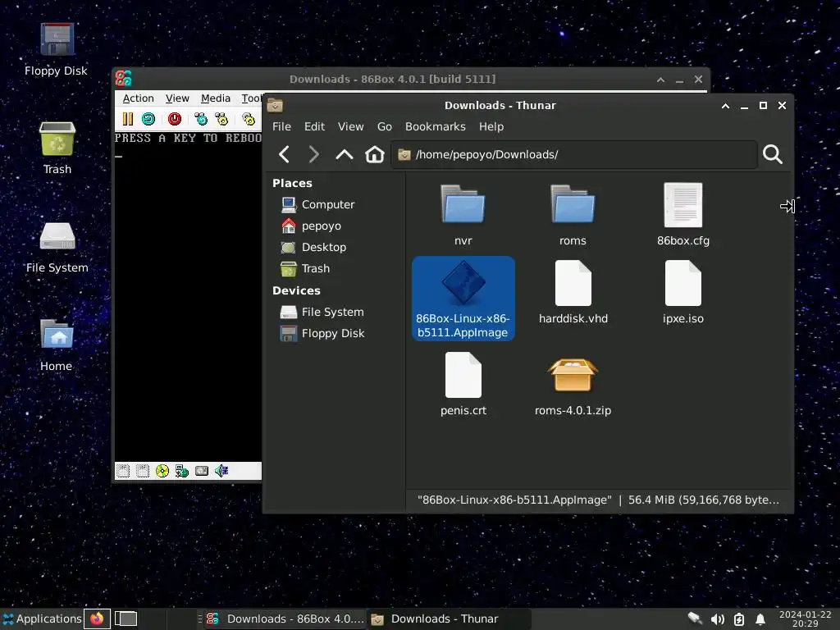
Task: Open 86Box Action menu
Action: [138, 98]
